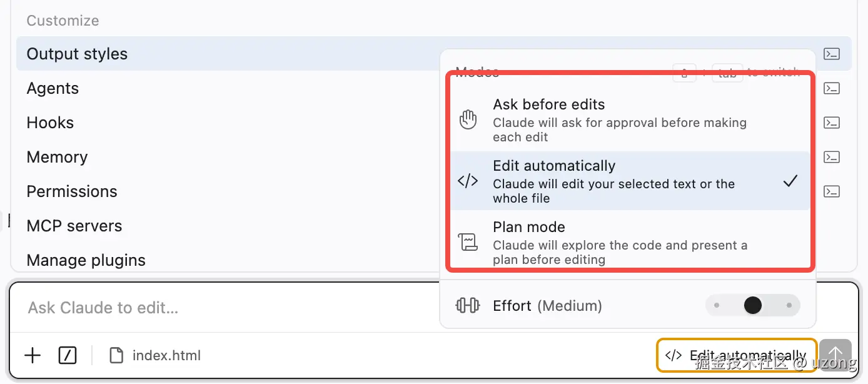
Task: Click the plus attach icon
Action: point(33,356)
